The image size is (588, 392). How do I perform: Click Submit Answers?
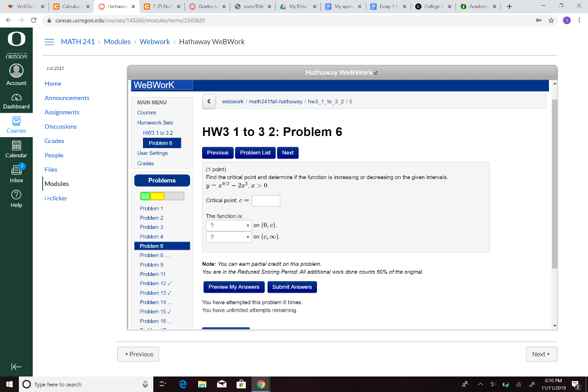(x=292, y=287)
